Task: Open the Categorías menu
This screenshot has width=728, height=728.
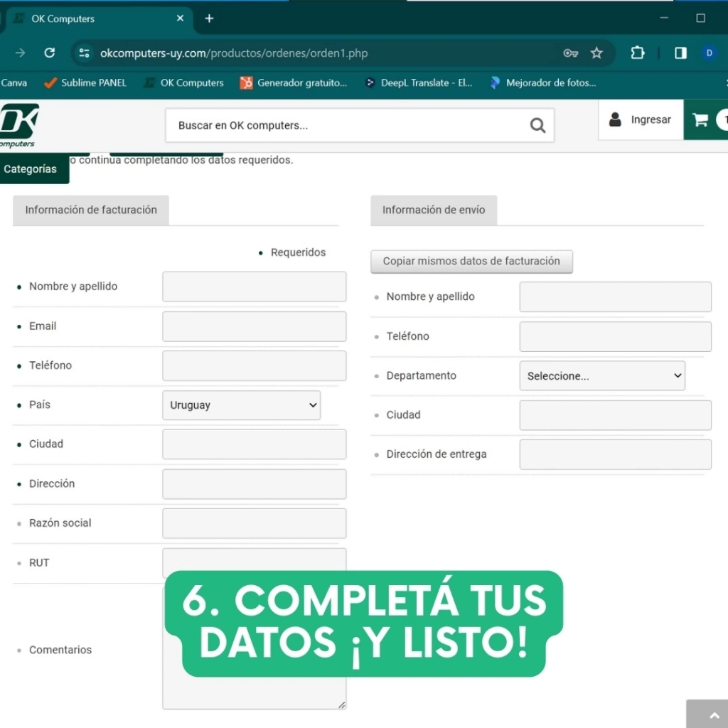Action: [x=31, y=169]
